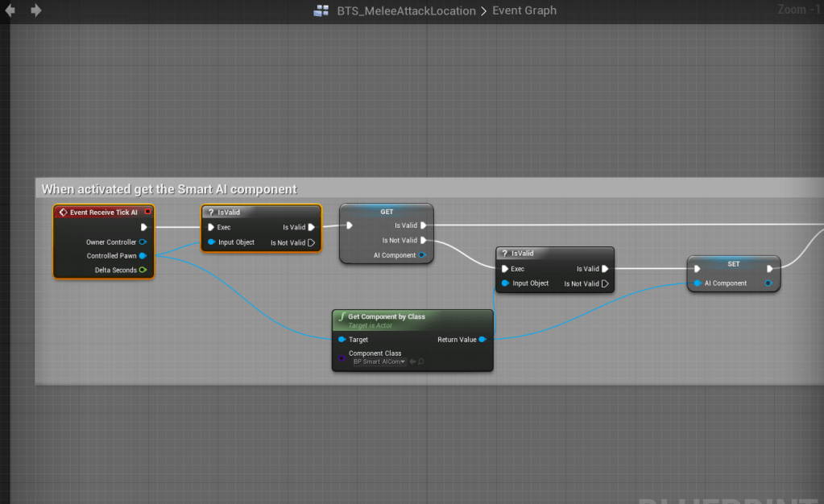Click the Controlled Pawn blue output pin
The image size is (824, 504).
click(x=143, y=256)
